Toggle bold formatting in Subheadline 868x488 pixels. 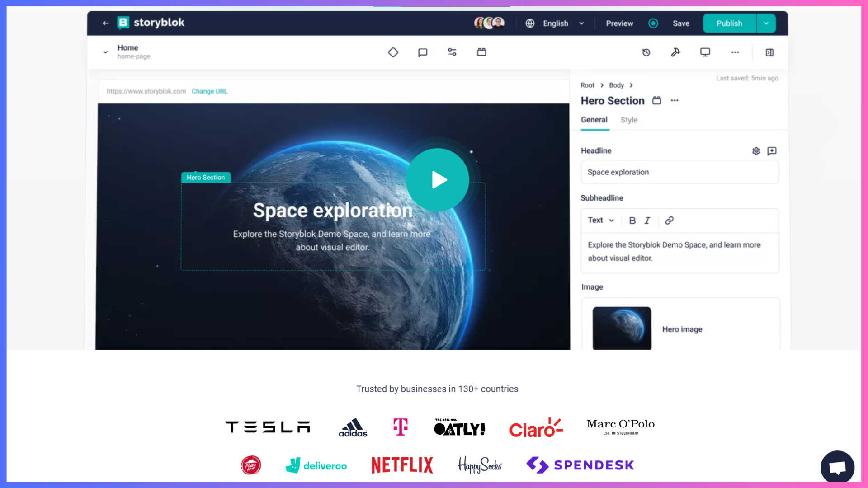point(632,221)
